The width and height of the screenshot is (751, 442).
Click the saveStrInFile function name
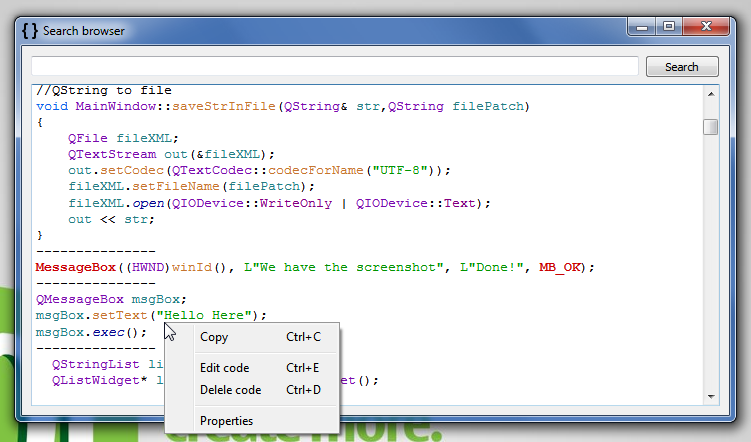tap(224, 106)
